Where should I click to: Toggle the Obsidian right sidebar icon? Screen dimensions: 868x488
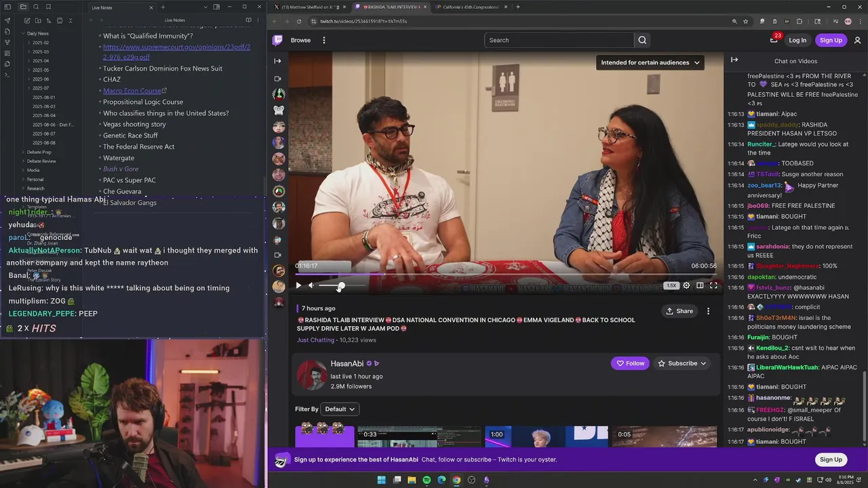216,7
